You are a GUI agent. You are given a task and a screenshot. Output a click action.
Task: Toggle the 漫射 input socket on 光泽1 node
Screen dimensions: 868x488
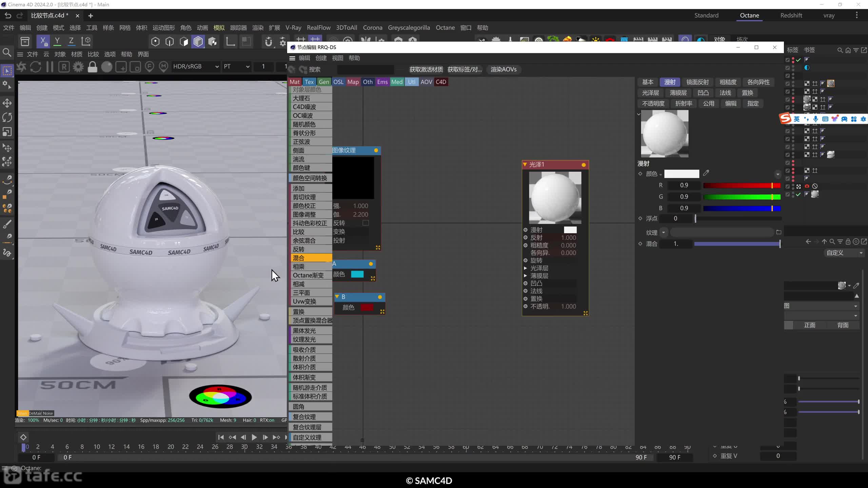pos(526,230)
